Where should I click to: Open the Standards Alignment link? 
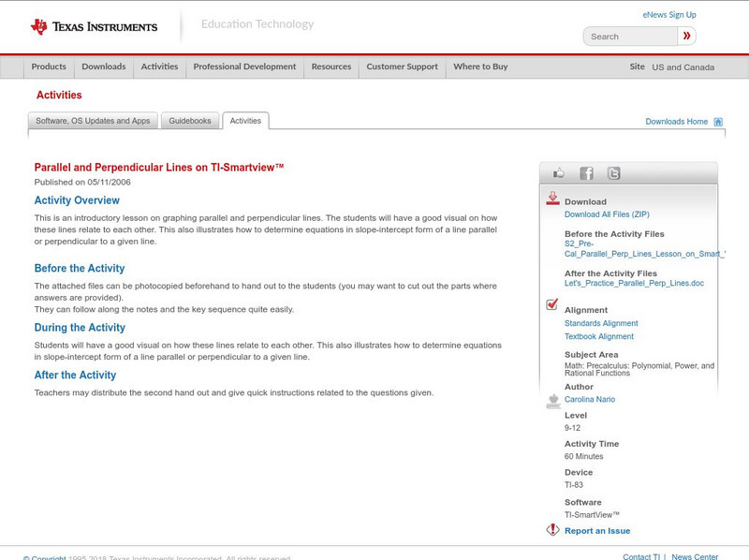[601, 323]
